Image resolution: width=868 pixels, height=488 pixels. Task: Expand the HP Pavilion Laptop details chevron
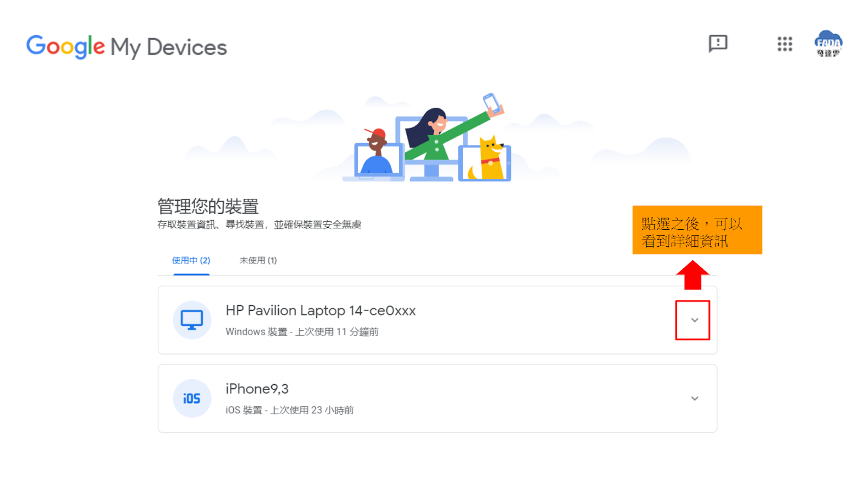pos(694,320)
